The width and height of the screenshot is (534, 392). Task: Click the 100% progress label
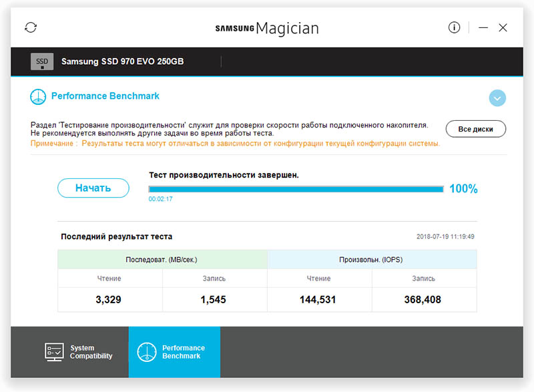[463, 189]
